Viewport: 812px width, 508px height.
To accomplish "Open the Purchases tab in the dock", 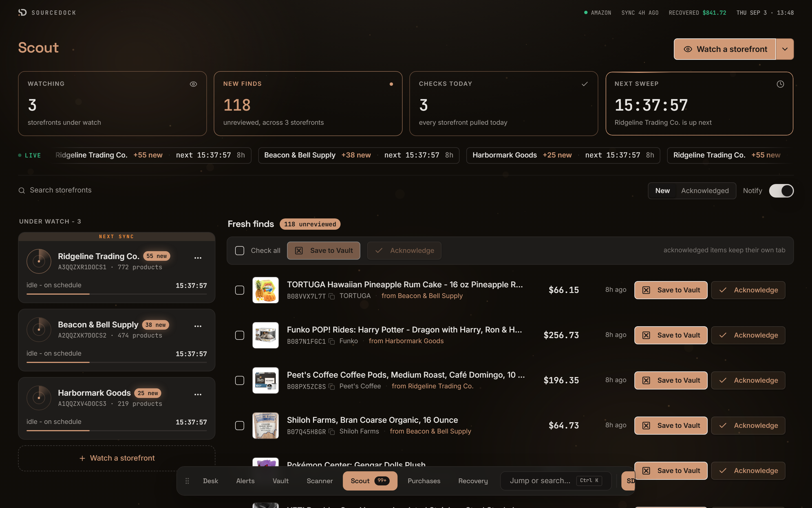I will pyautogui.click(x=424, y=481).
